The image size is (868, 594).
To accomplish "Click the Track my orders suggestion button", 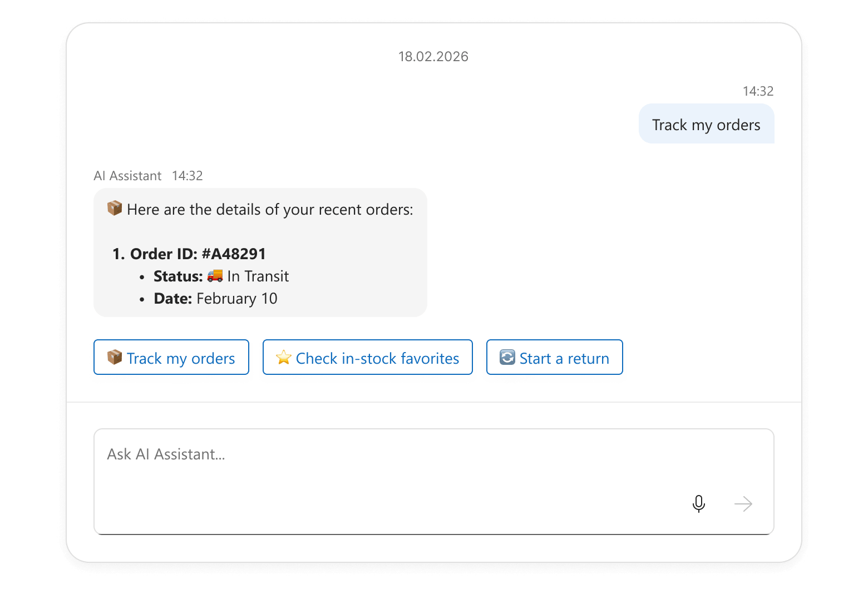I will coord(171,357).
